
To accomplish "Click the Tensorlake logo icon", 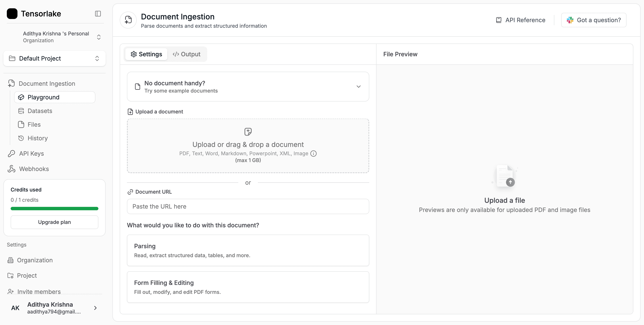I will 12,13.
